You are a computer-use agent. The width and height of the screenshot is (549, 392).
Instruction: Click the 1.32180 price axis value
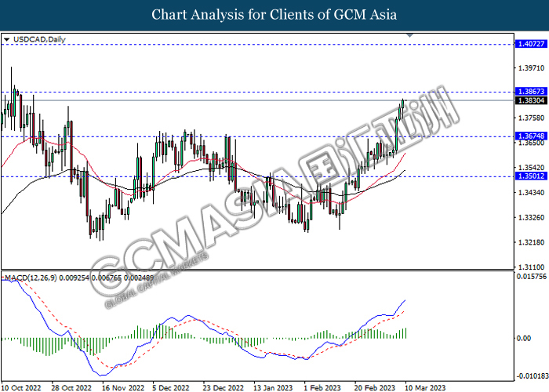coord(531,242)
